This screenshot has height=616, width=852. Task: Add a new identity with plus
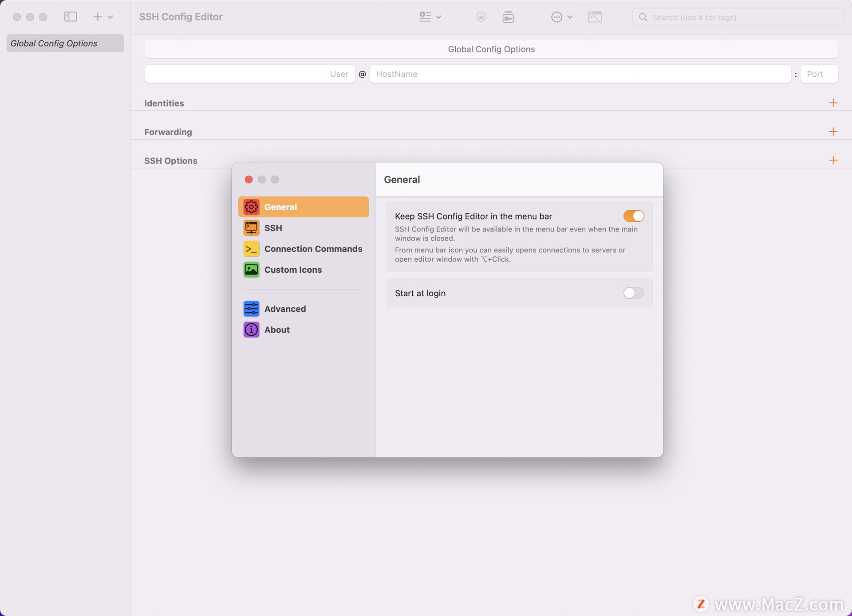click(833, 103)
